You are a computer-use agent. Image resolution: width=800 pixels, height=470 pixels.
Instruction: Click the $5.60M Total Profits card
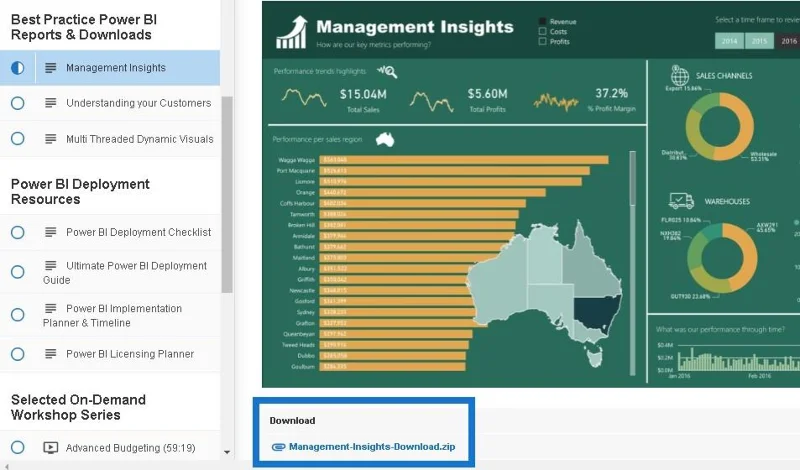(487, 99)
